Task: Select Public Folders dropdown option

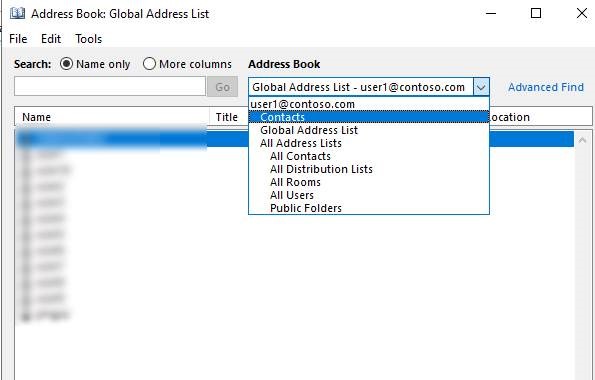Action: click(369, 208)
